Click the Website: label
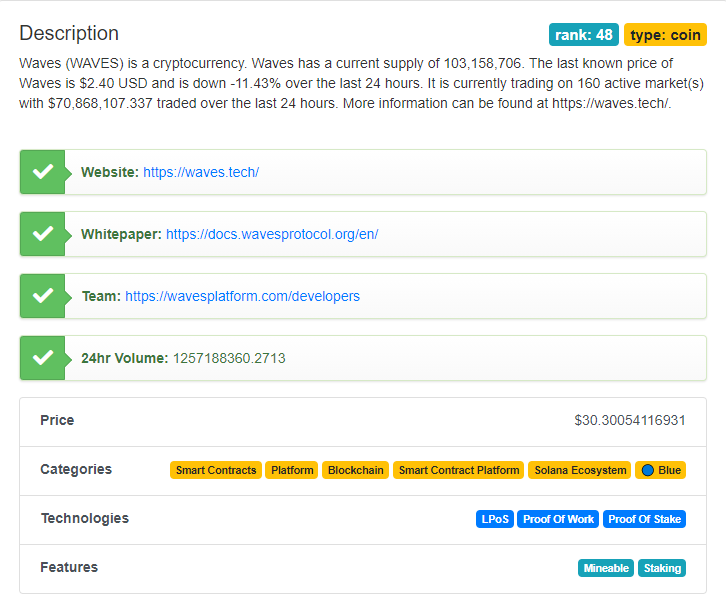726x611 pixels. pyautogui.click(x=110, y=172)
